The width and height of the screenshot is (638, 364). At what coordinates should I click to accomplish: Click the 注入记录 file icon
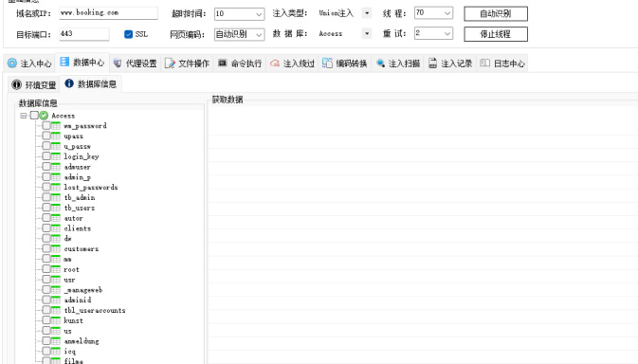[x=433, y=64]
